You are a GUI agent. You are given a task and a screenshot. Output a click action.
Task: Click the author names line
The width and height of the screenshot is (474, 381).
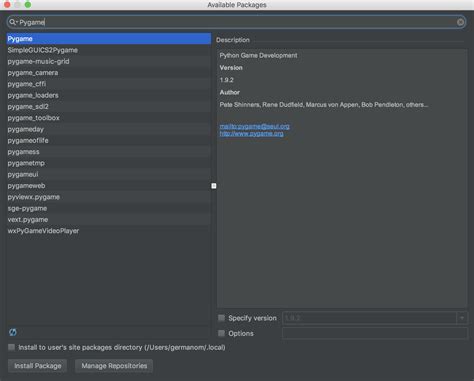pyautogui.click(x=324, y=105)
